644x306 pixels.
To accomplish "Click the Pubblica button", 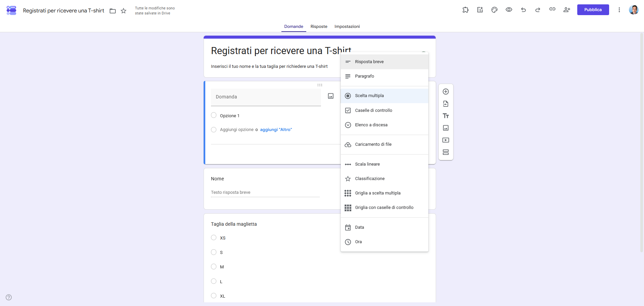I will coord(593,10).
